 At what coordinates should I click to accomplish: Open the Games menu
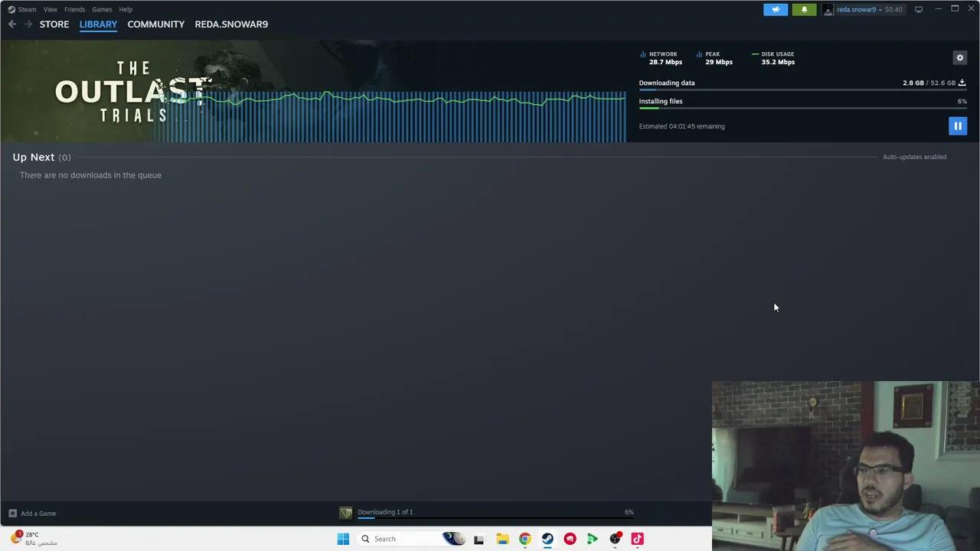pos(102,9)
